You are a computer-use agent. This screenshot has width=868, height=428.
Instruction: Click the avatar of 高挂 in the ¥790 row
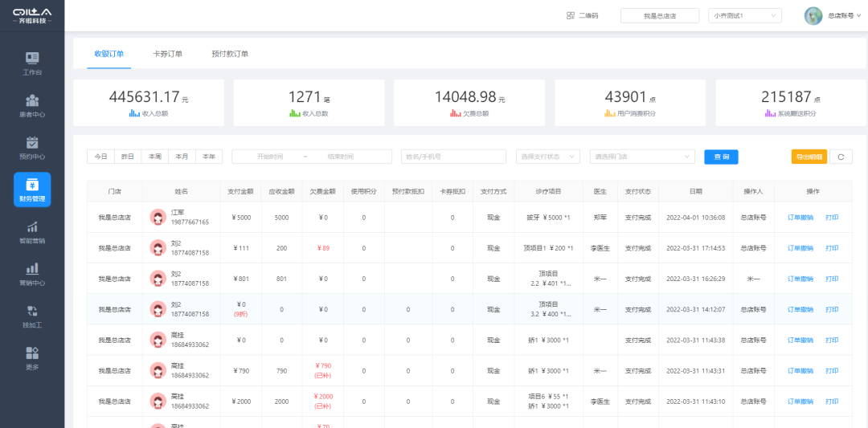pyautogui.click(x=158, y=370)
